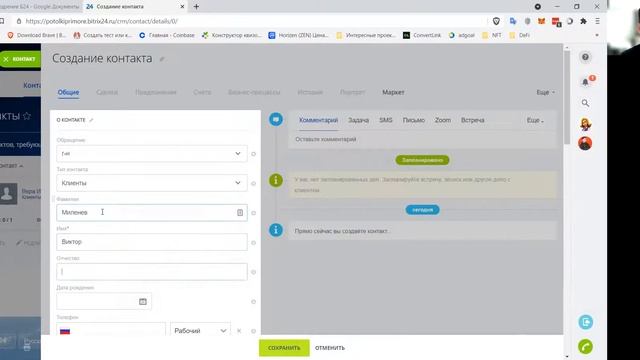Remove the phone row with X icon
This screenshot has width=640, height=360.
click(x=239, y=331)
